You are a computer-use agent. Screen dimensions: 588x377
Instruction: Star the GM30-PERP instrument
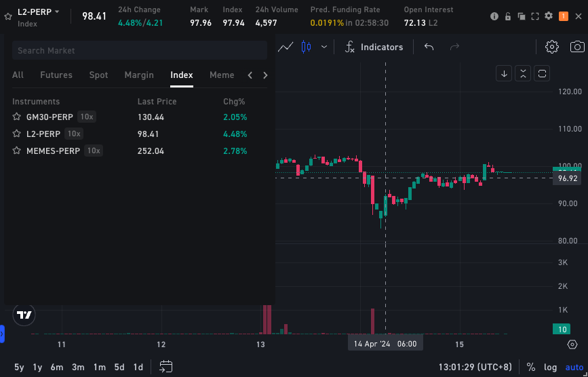click(16, 117)
